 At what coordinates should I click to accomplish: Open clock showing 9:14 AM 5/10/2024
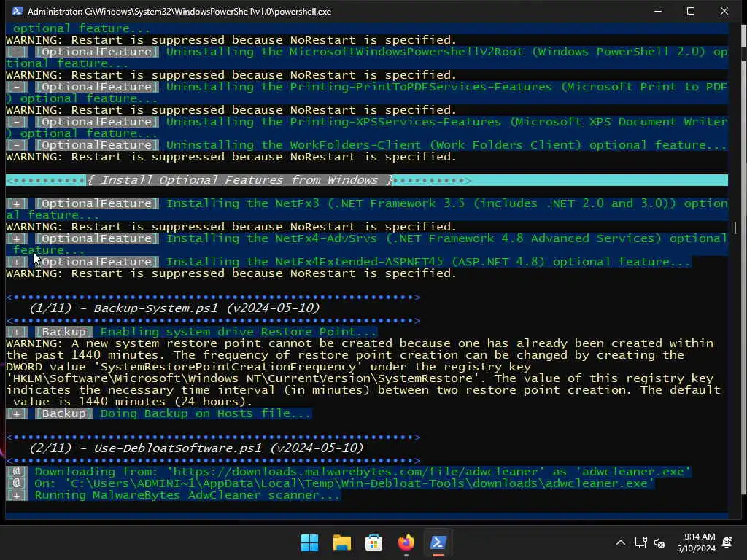pyautogui.click(x=696, y=542)
